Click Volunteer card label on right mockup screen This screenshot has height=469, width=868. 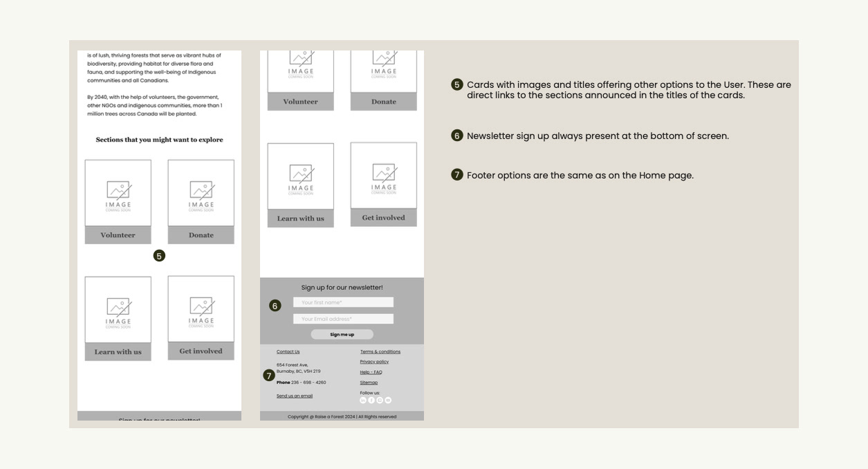pos(300,102)
